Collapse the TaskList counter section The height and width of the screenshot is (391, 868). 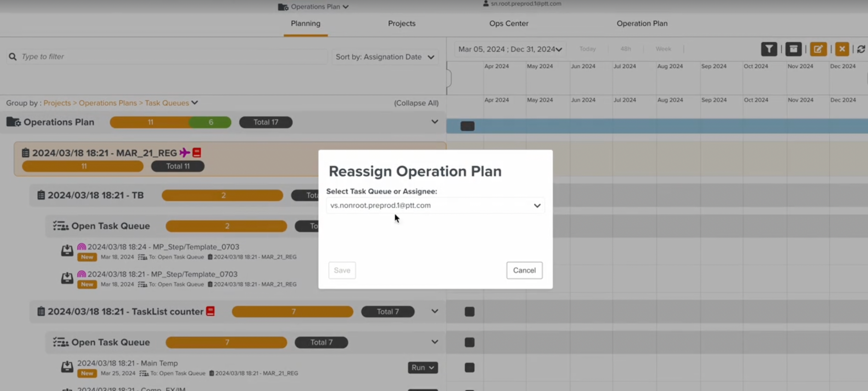(434, 312)
